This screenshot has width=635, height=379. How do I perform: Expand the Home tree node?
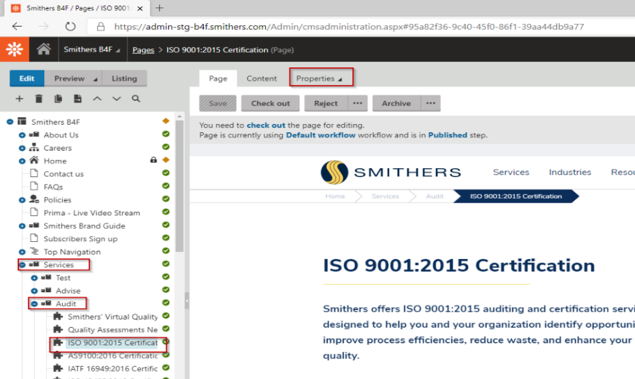[22, 161]
